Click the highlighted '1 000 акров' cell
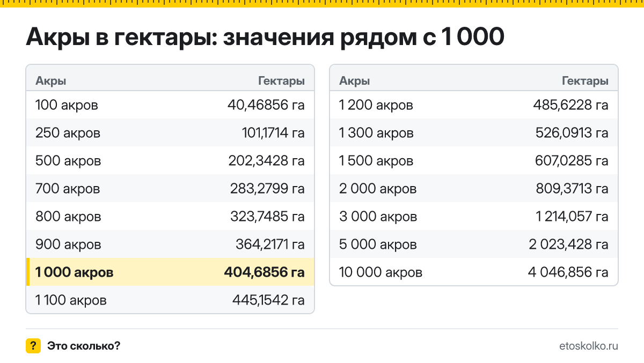Viewport: 644px width, 363px height. pos(75,272)
